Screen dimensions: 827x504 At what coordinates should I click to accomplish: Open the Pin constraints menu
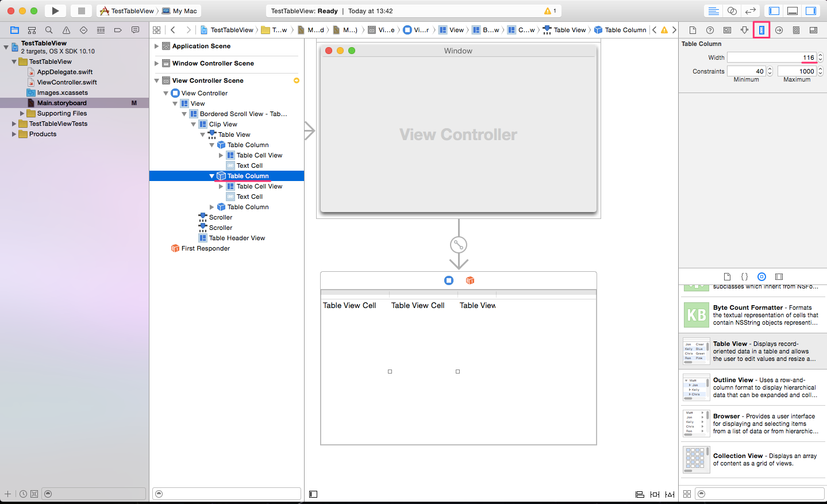coord(655,494)
